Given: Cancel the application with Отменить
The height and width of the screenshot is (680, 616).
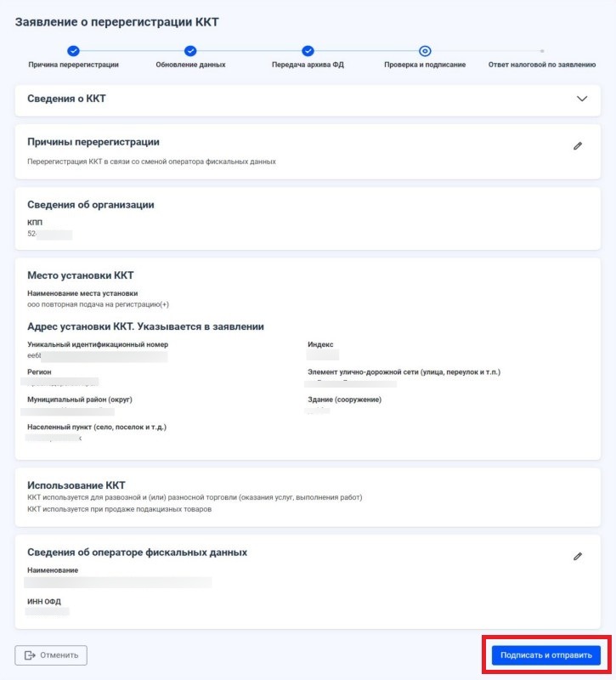Looking at the screenshot, I should pos(51,654).
